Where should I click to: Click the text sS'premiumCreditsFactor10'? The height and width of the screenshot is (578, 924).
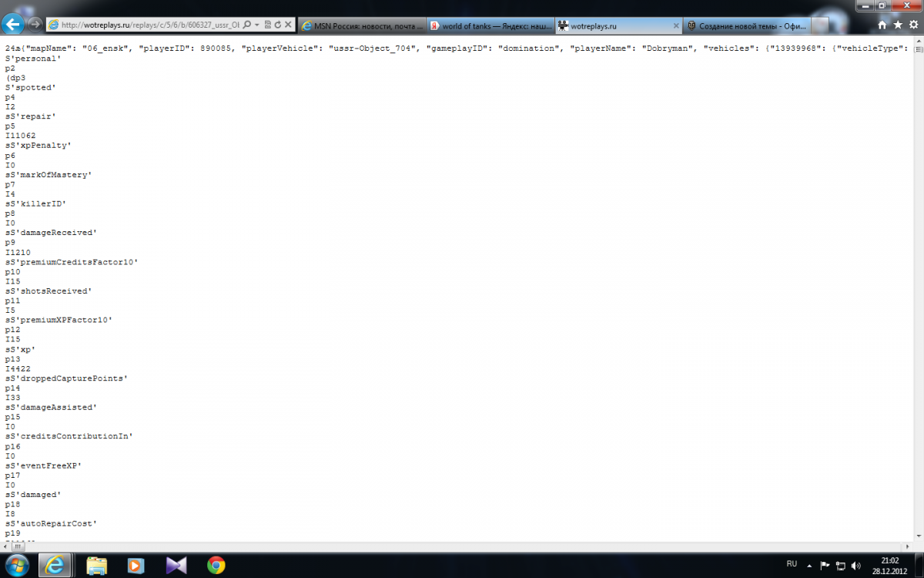tap(71, 262)
